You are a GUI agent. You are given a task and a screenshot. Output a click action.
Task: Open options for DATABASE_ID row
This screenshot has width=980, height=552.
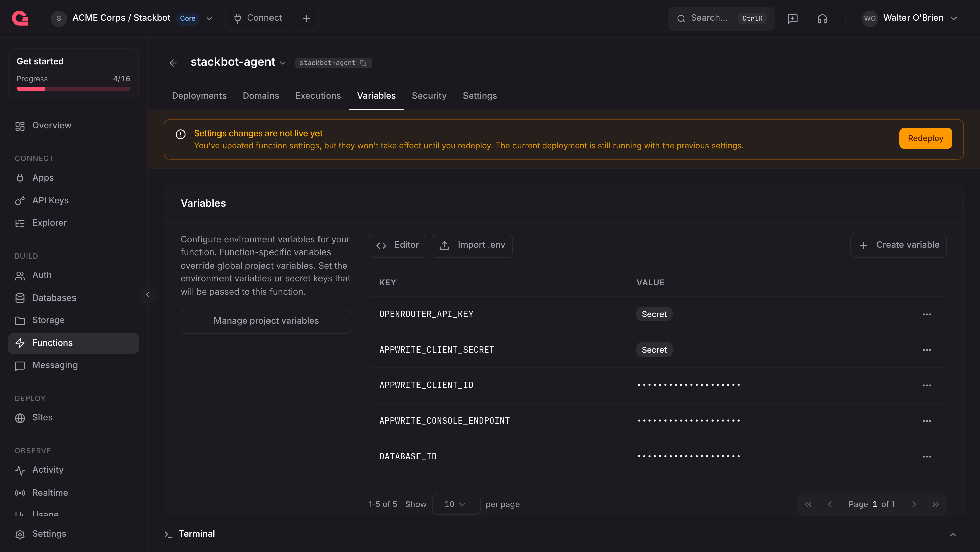coord(927,456)
